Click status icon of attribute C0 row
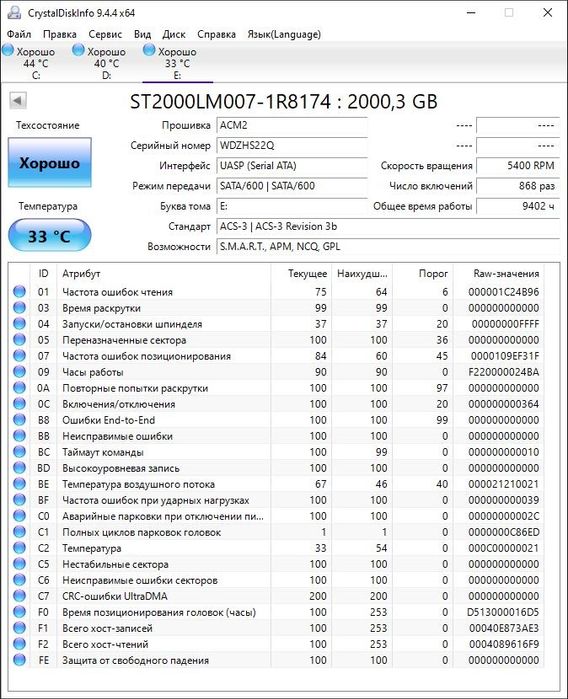 (19, 516)
